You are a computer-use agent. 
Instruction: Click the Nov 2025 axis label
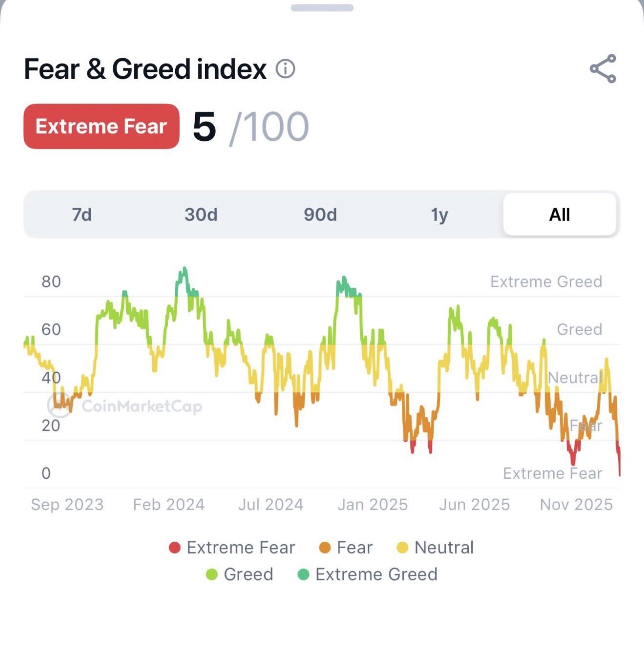[x=576, y=505]
